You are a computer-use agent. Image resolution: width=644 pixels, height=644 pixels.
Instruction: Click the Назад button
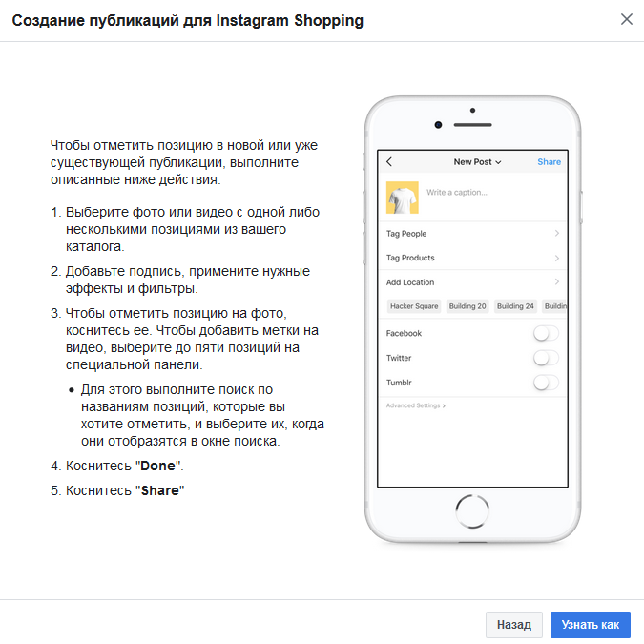(514, 625)
